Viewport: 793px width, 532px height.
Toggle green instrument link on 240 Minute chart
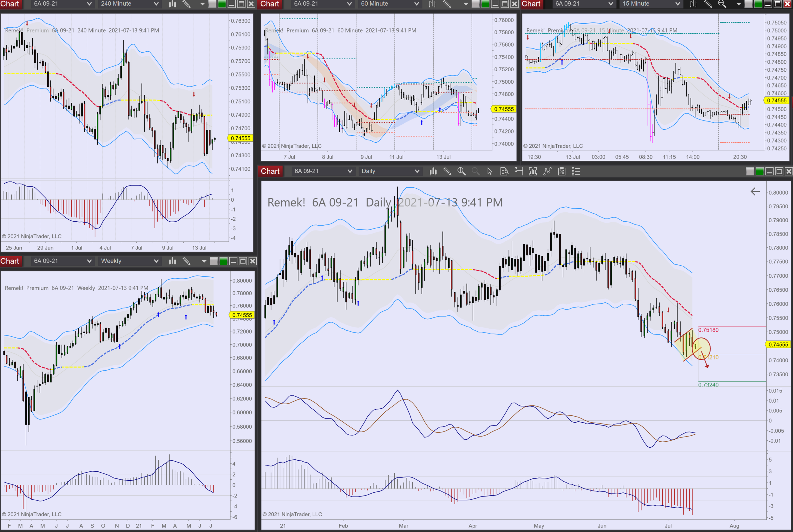click(222, 4)
